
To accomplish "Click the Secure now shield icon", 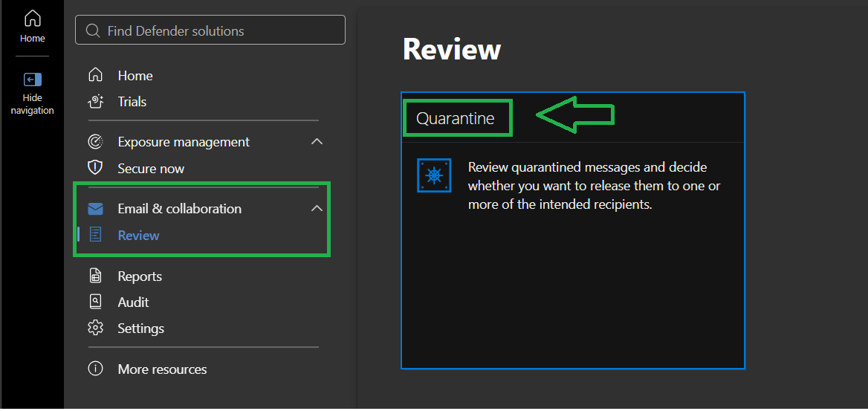I will [96, 168].
